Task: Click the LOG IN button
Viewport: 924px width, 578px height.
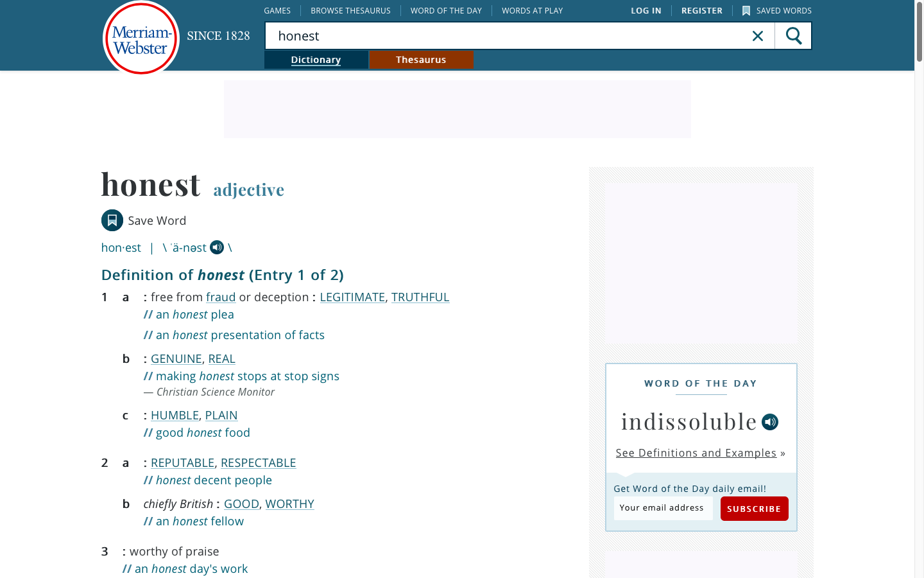Action: click(646, 10)
